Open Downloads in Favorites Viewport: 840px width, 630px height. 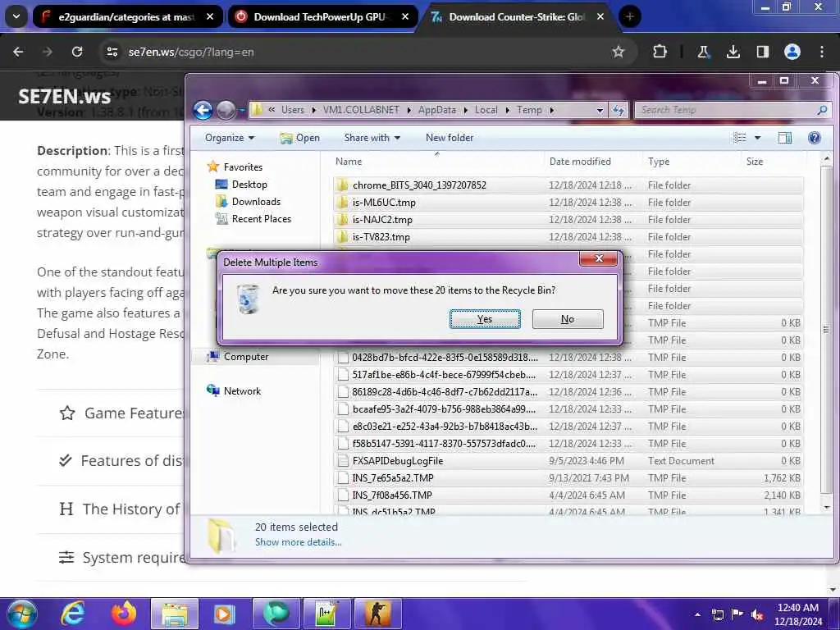[x=256, y=202]
